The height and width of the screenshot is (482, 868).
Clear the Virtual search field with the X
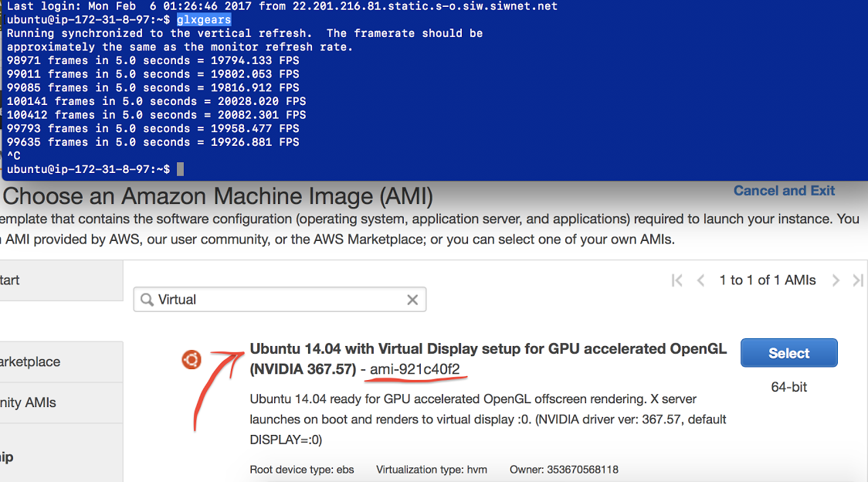(412, 300)
